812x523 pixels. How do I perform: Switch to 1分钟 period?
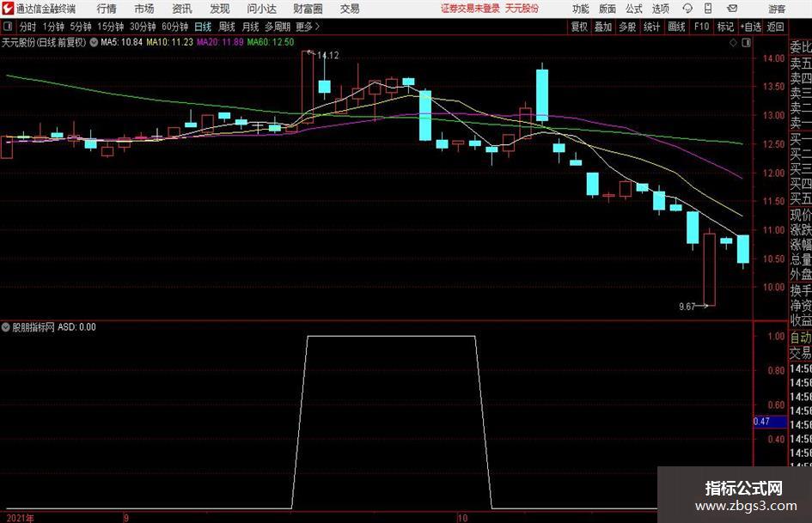pyautogui.click(x=52, y=27)
